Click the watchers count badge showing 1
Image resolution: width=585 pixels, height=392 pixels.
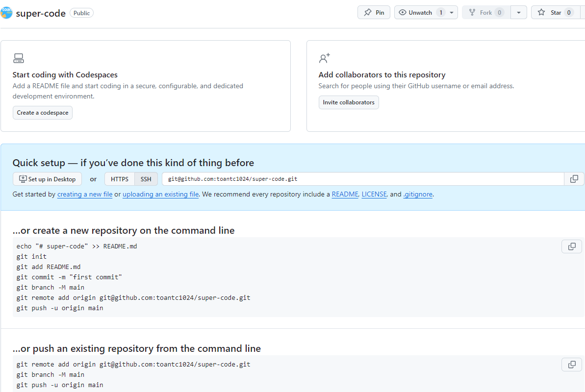(x=441, y=12)
